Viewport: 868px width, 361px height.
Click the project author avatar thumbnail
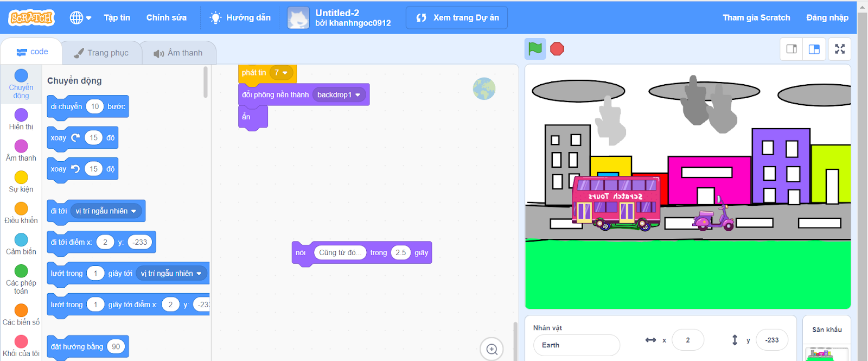298,18
